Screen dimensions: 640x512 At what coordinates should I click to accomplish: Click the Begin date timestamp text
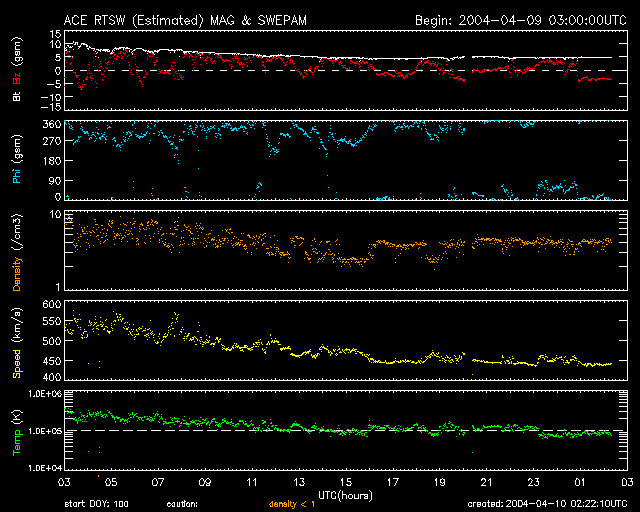[x=519, y=19]
